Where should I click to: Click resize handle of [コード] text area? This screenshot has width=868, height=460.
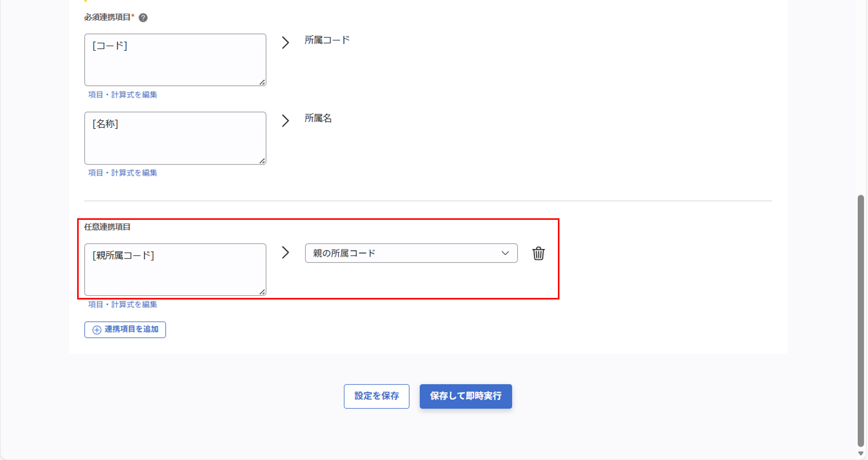click(262, 82)
